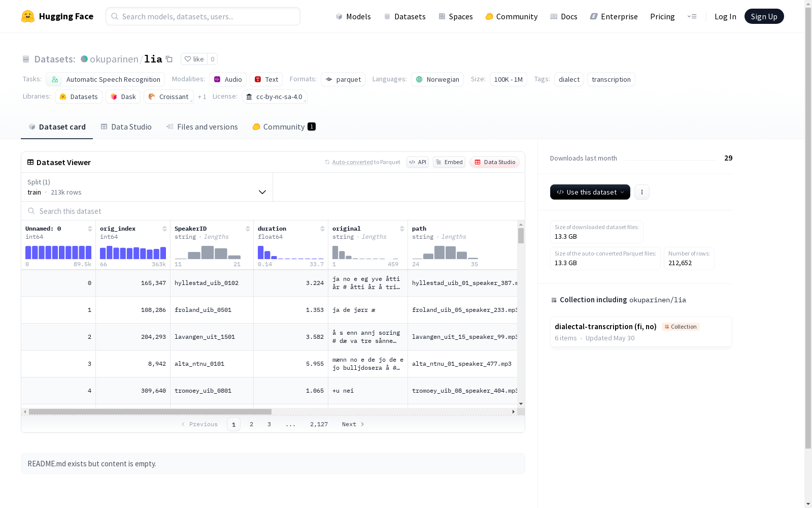812x508 pixels.
Task: Click the Log In link
Action: (725, 16)
